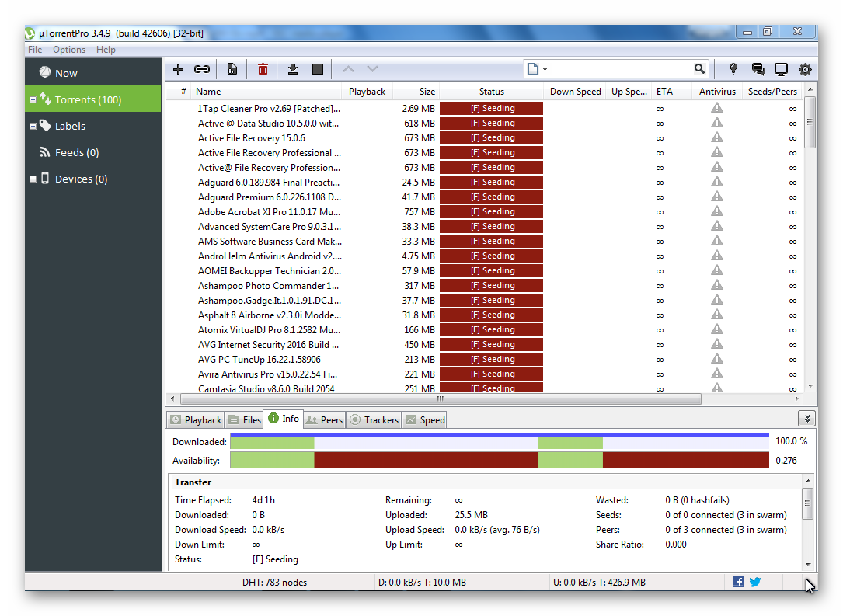Click Move Up Queue arrow icon
843x616 pixels.
[348, 69]
